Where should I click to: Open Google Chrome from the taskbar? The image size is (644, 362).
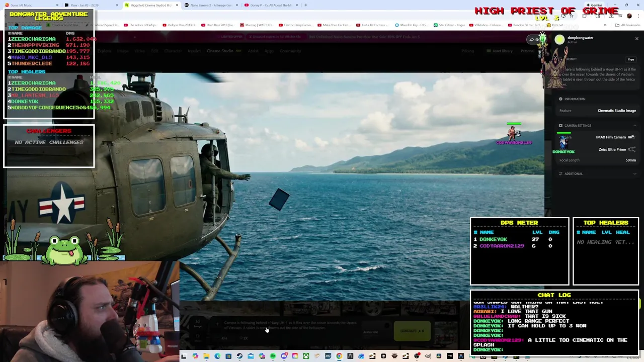339,356
